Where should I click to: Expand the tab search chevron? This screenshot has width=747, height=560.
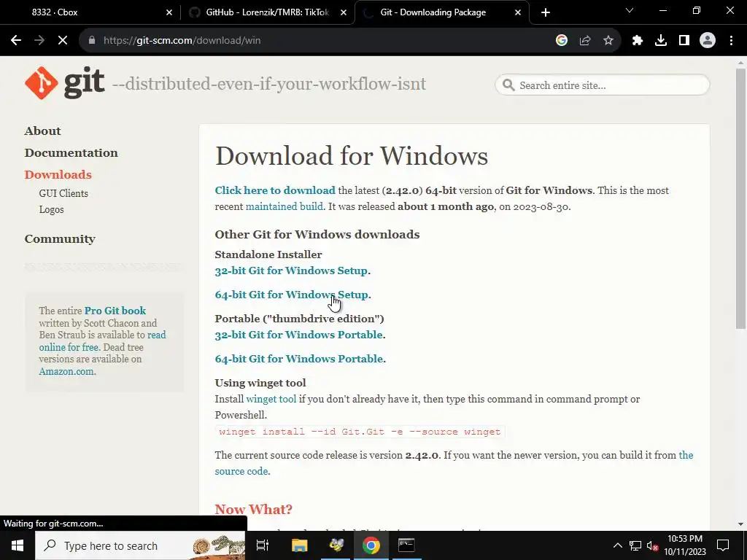pyautogui.click(x=630, y=10)
